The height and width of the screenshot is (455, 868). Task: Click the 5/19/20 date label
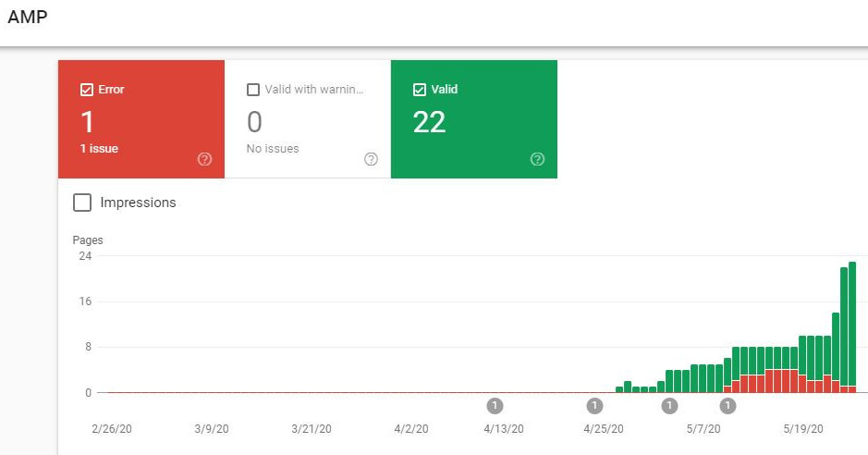[803, 428]
